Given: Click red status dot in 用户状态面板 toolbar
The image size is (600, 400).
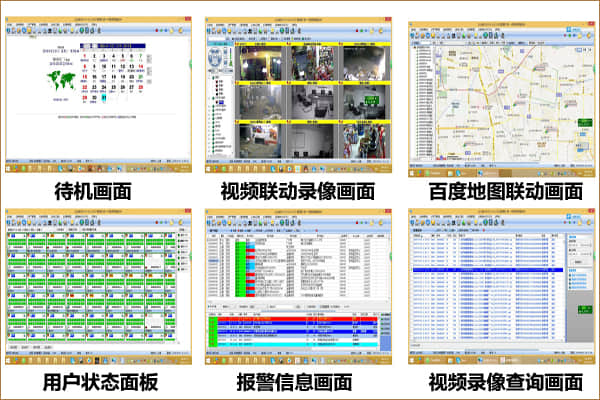Looking at the screenshot, I should point(157,222).
